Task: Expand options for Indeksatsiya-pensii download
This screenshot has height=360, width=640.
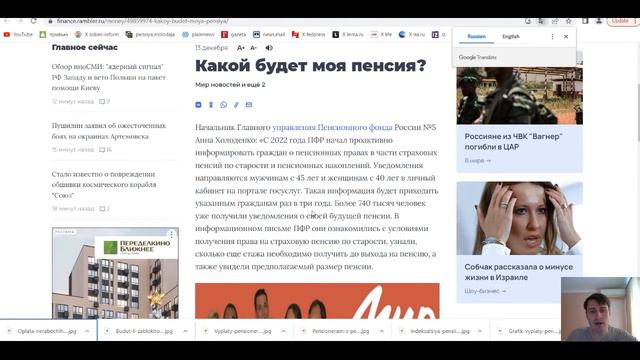Action: [480, 331]
